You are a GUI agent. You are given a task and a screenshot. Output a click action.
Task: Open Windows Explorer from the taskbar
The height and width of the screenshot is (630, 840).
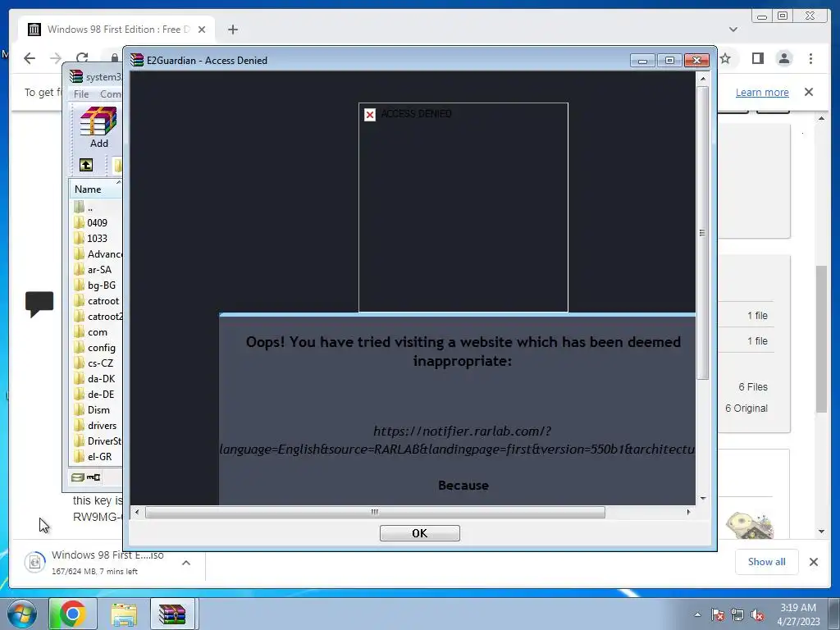pyautogui.click(x=124, y=614)
